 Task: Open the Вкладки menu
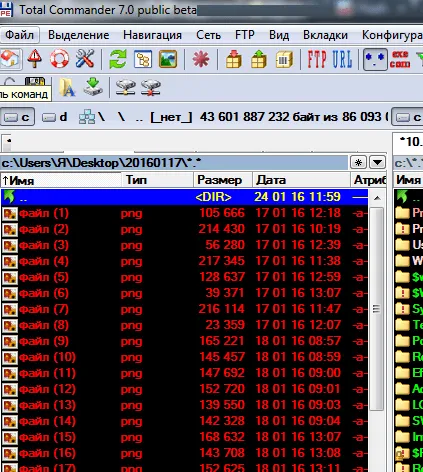point(325,35)
